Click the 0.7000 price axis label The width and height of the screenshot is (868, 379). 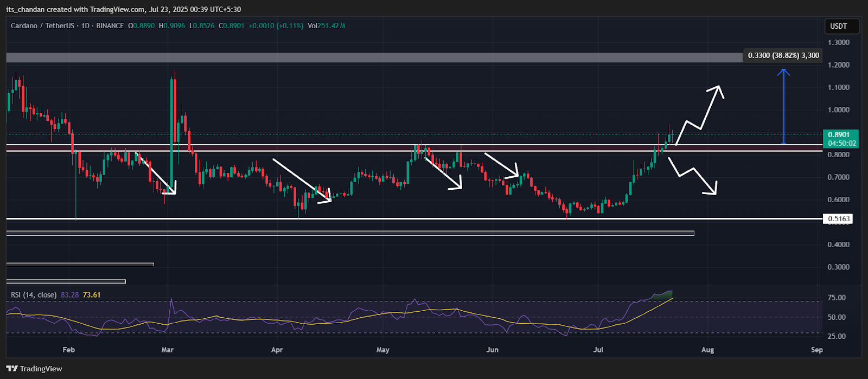coord(839,177)
